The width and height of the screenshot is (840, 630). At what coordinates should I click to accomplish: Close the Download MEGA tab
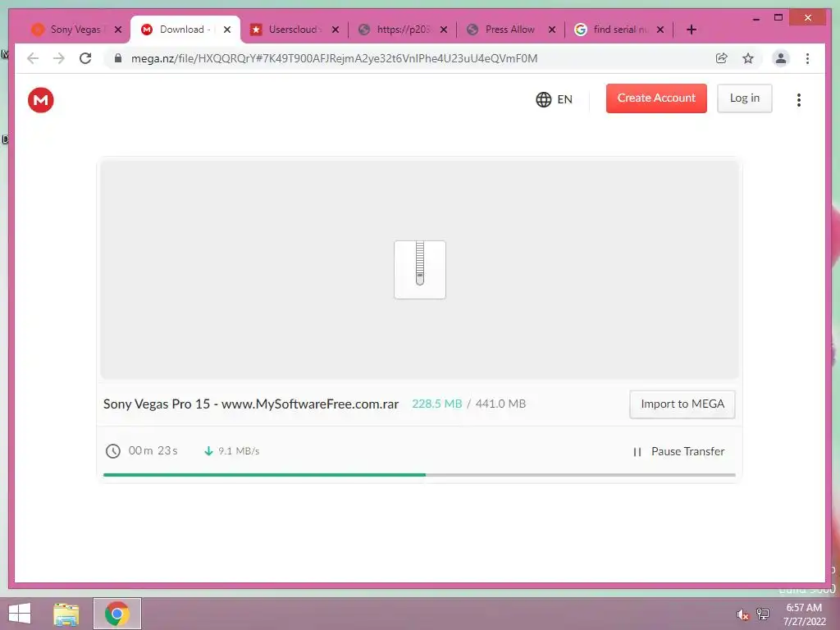[x=227, y=30]
